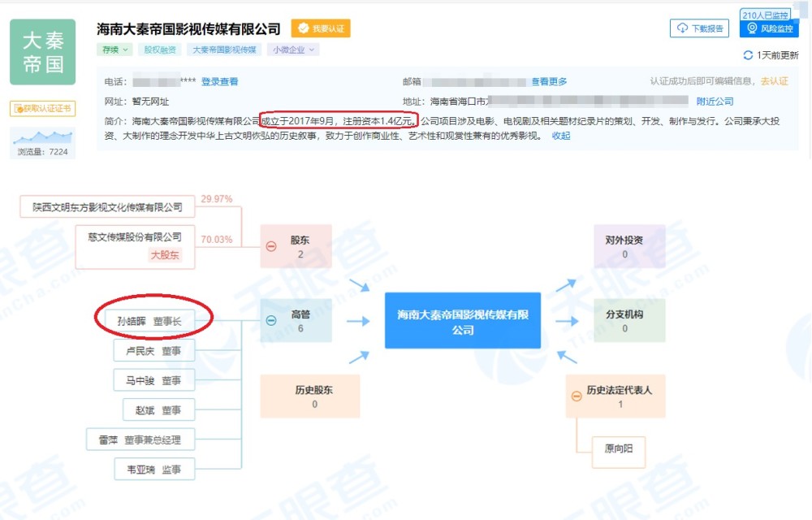The image size is (812, 520).
Task: Click the 高管 6 box
Action: click(x=296, y=321)
